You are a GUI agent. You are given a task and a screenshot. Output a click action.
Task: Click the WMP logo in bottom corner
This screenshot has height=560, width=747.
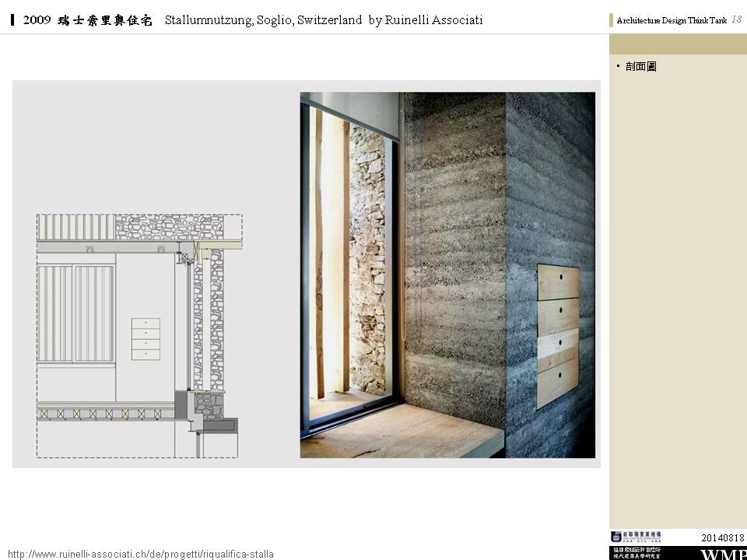click(x=723, y=554)
